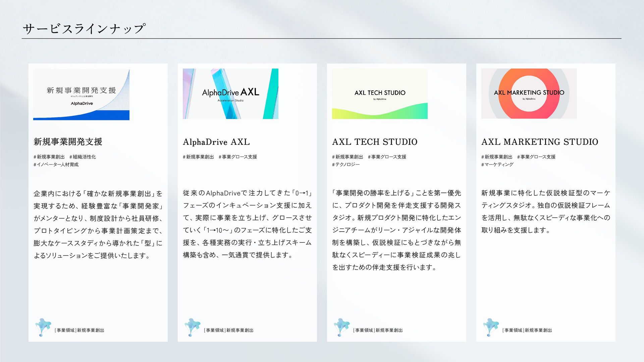Click the description starting 企業内における
This screenshot has height=362, width=644.
[98, 225]
